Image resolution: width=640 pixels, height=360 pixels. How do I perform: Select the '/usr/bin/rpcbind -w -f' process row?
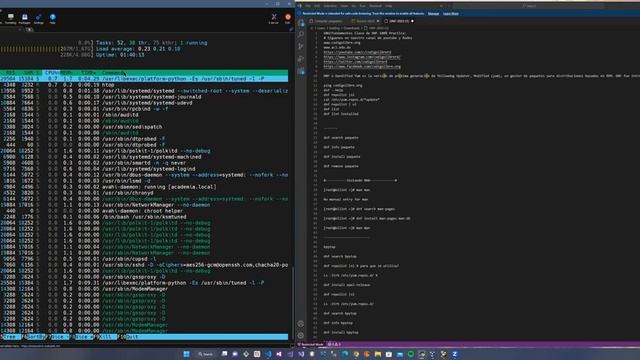144,109
